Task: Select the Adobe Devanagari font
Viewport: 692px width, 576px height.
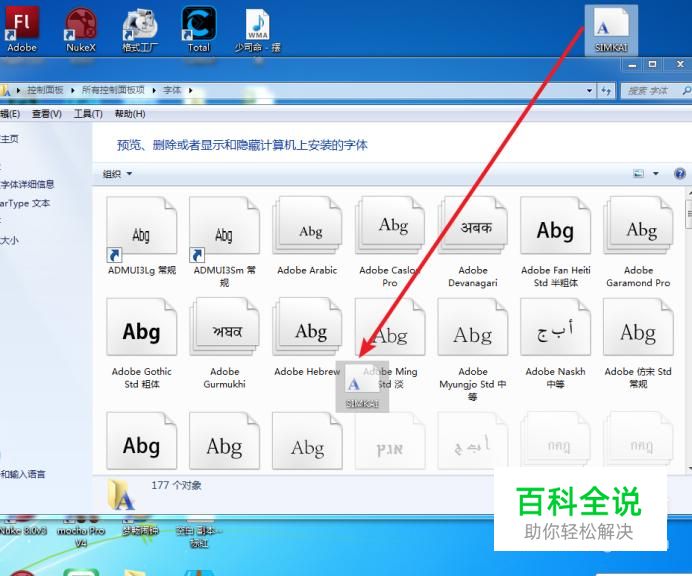Action: (473, 241)
